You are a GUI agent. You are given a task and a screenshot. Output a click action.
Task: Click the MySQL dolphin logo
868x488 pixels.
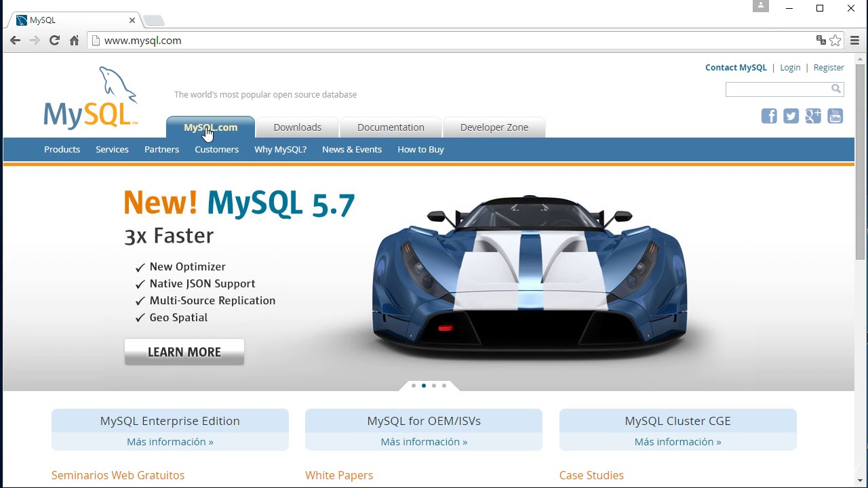(x=91, y=98)
